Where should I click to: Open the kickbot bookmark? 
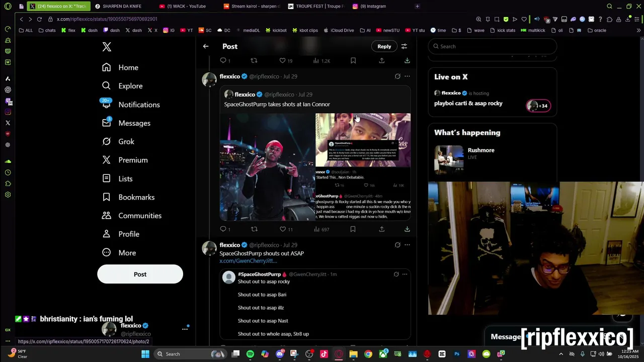[x=276, y=30]
